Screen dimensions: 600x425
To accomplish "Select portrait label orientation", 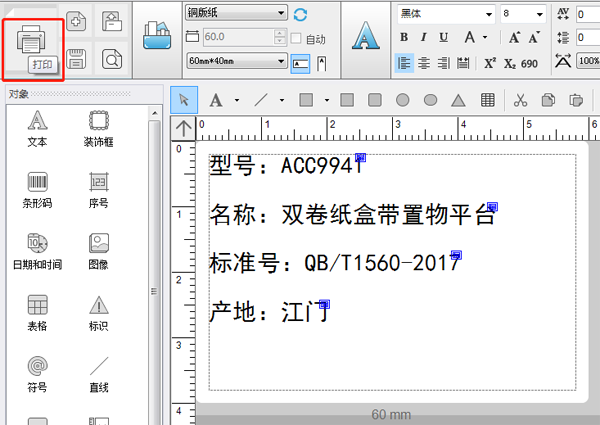I will click(321, 64).
